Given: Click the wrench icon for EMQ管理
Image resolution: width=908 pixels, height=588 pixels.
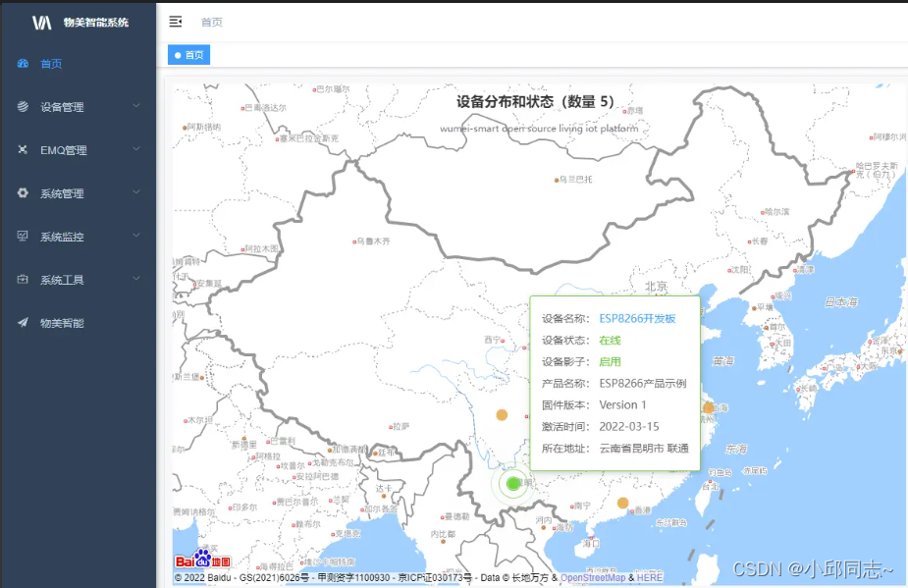Looking at the screenshot, I should tap(24, 150).
